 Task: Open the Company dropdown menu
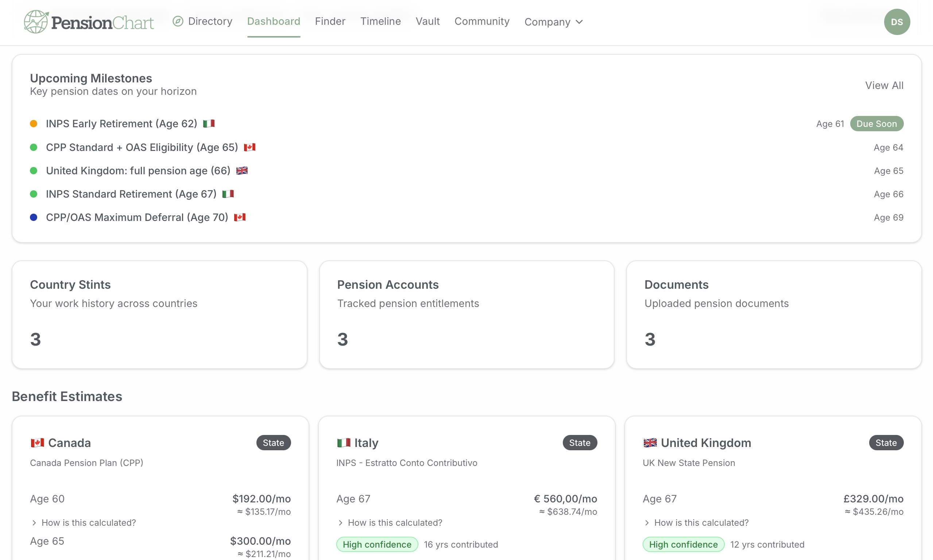coord(554,22)
